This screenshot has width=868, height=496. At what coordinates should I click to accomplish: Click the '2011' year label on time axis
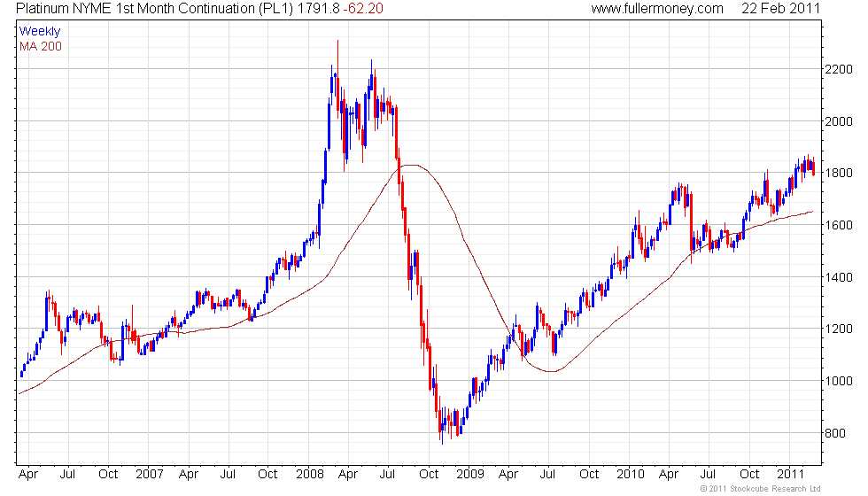(790, 474)
